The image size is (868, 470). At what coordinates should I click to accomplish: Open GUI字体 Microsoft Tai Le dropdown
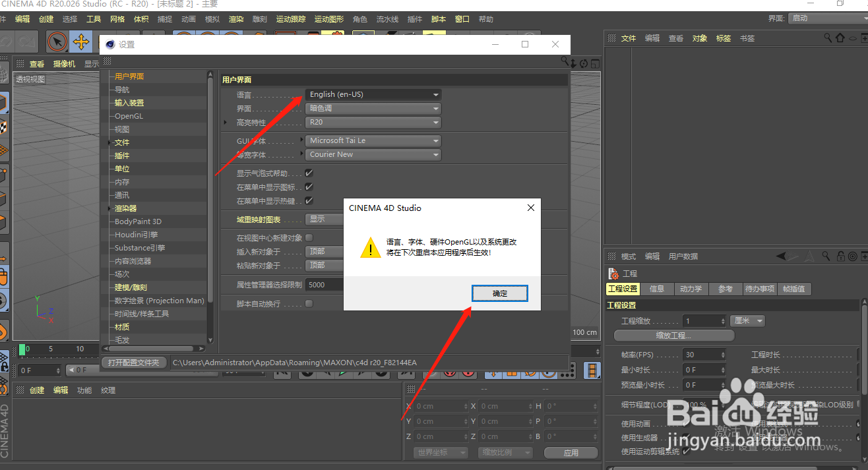[373, 140]
